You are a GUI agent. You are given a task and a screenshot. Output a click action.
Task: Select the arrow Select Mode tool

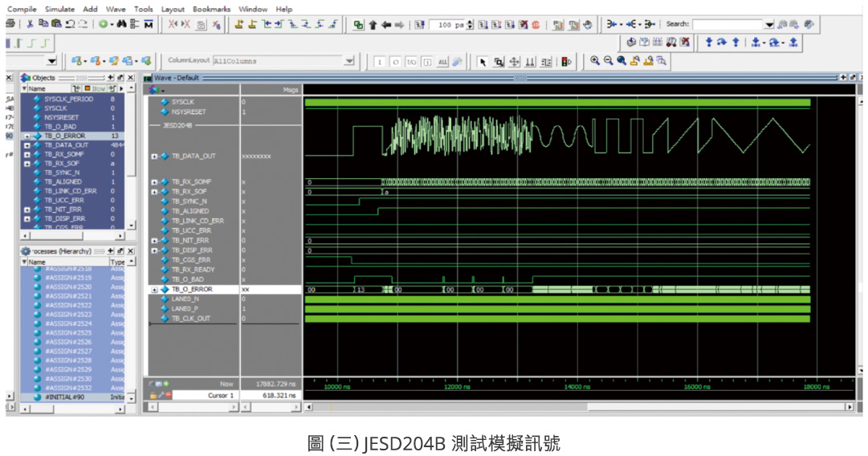[483, 62]
